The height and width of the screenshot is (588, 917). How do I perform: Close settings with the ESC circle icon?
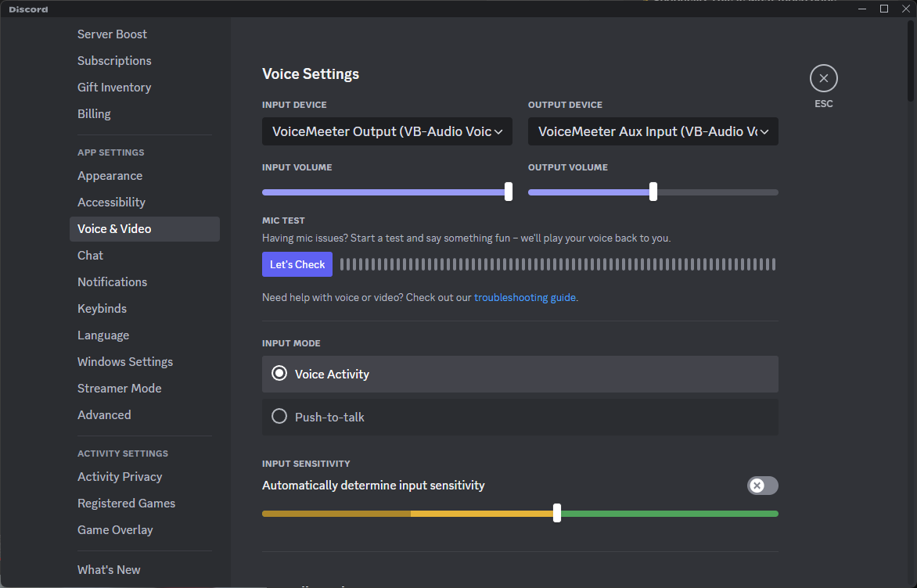point(823,78)
